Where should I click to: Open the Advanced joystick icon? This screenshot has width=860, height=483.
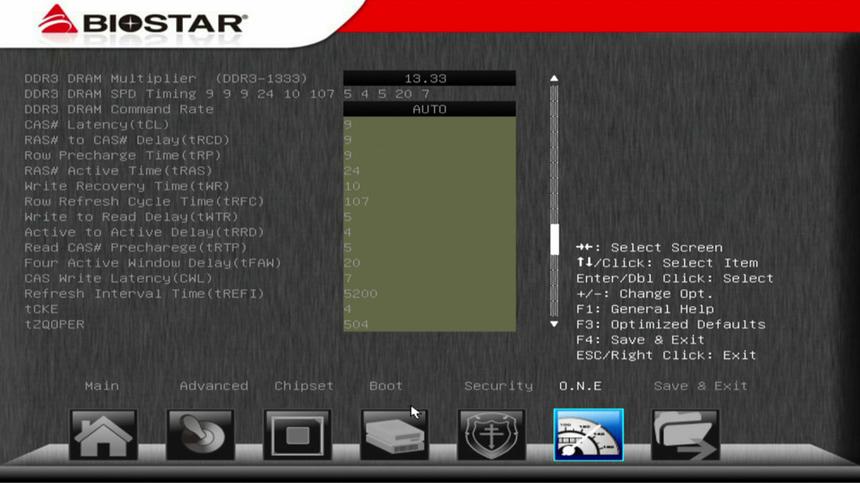pyautogui.click(x=200, y=435)
